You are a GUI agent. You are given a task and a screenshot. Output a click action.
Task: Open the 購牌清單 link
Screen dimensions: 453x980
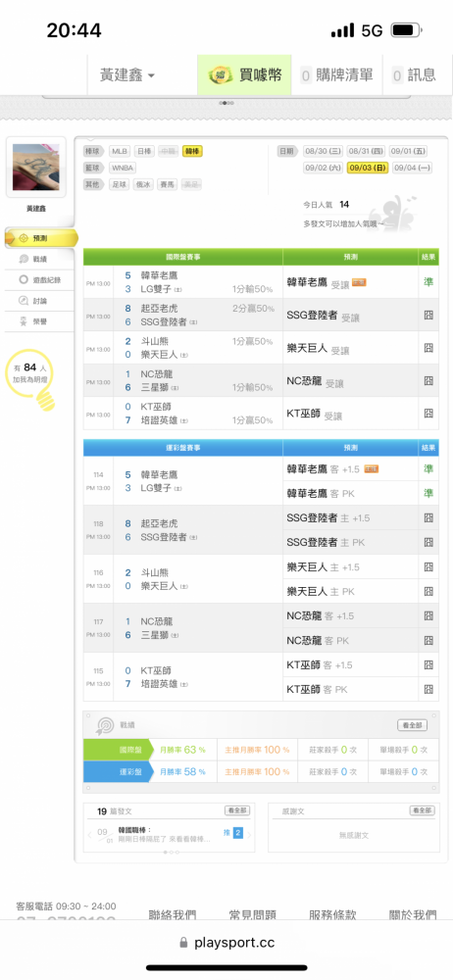pos(337,75)
